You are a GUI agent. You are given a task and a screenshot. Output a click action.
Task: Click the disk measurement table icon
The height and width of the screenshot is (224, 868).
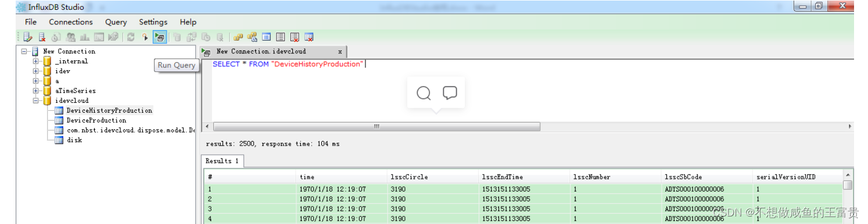point(59,140)
